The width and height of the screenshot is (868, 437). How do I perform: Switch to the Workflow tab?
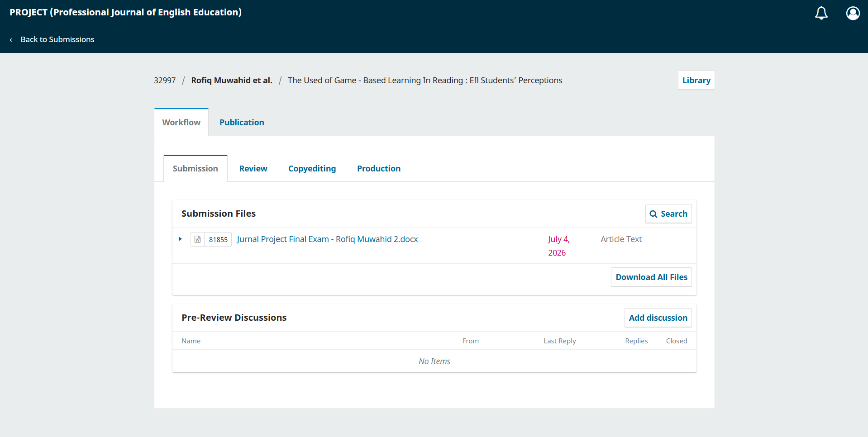[x=181, y=122]
